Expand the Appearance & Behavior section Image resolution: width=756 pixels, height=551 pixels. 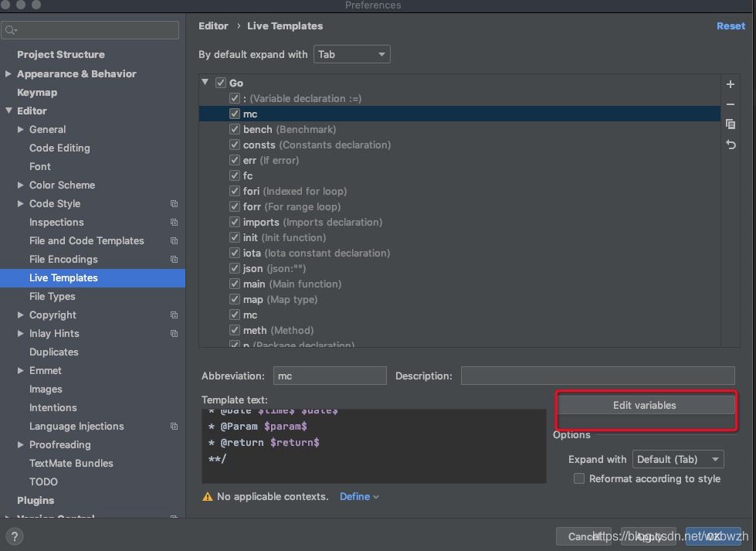tap(8, 74)
